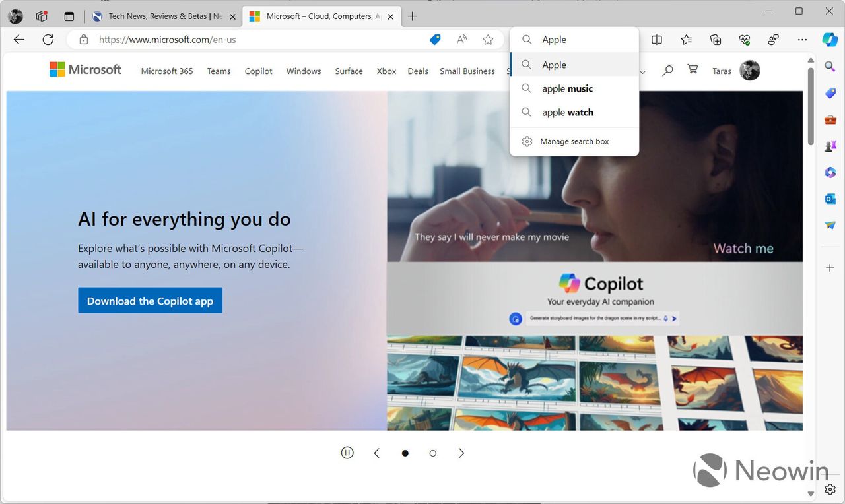
Task: Open Xbox nav link
Action: [386, 71]
